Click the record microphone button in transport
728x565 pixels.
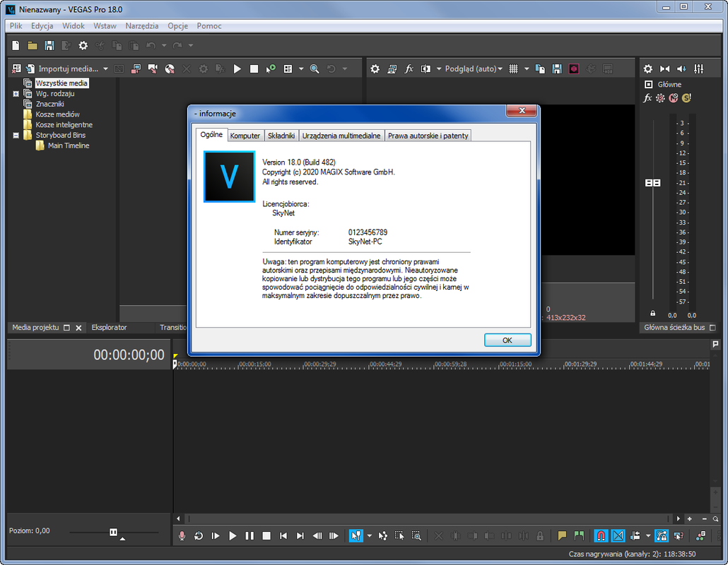click(x=182, y=536)
